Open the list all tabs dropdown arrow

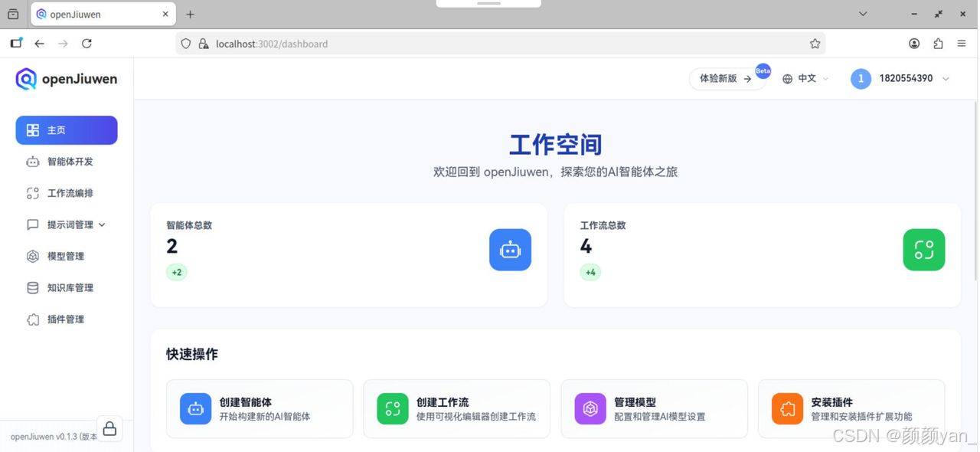tap(863, 14)
